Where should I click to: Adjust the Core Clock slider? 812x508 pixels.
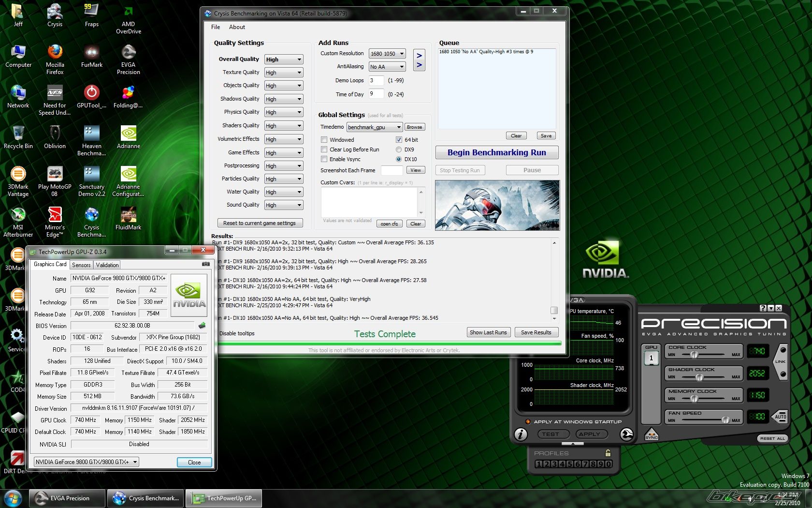[694, 355]
